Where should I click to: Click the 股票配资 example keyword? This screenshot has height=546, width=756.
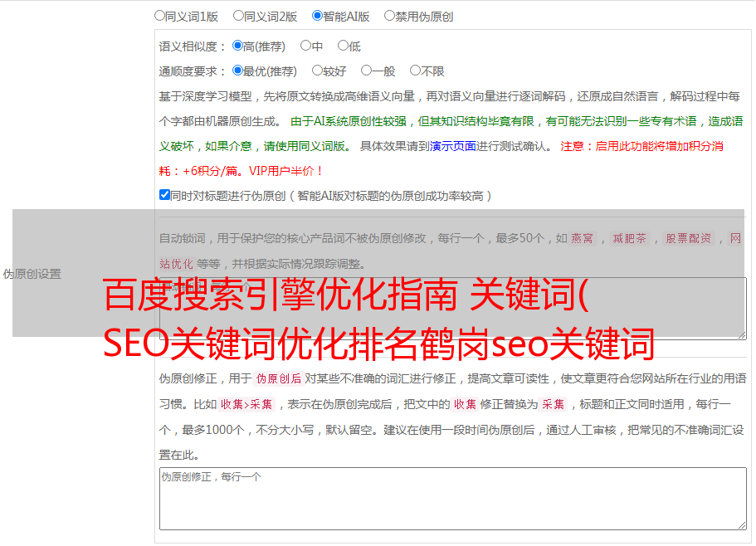[689, 238]
